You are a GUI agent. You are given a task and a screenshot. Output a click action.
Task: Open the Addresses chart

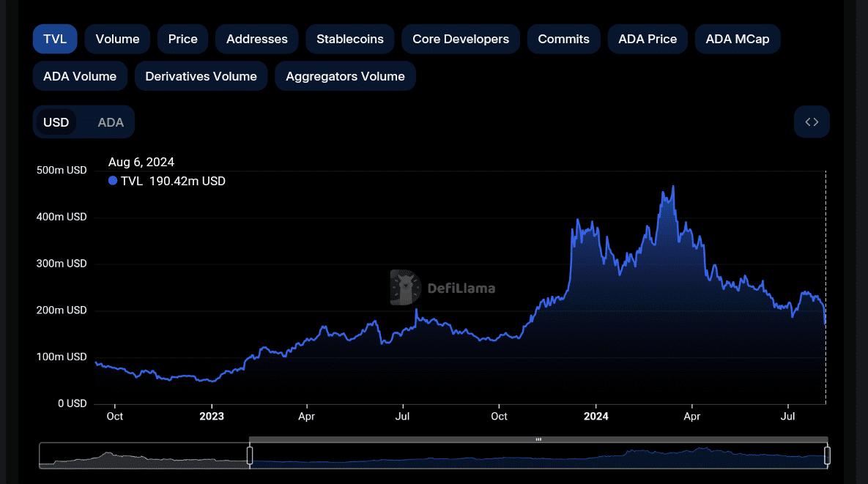(x=256, y=39)
